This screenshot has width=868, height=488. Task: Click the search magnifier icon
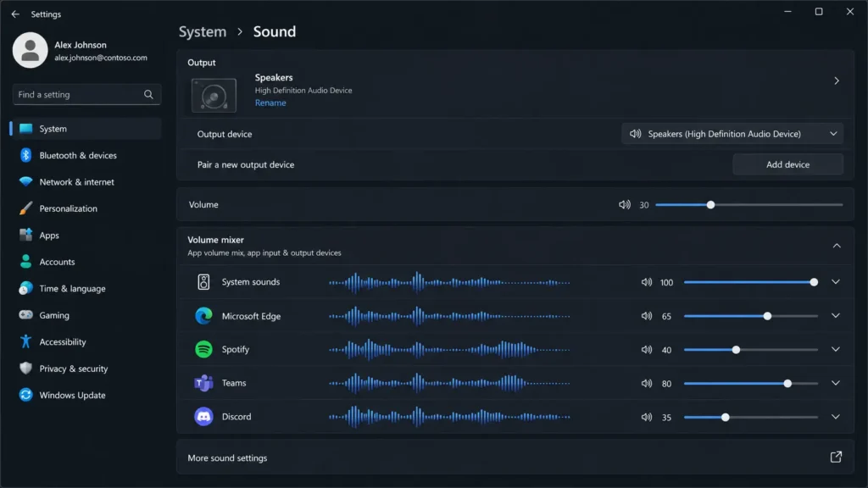tap(148, 95)
